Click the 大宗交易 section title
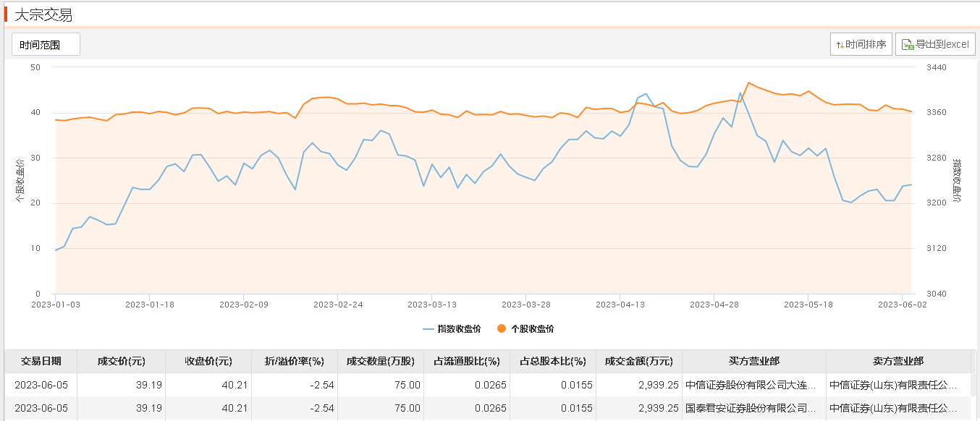This screenshot has height=421, width=980. tap(43, 15)
